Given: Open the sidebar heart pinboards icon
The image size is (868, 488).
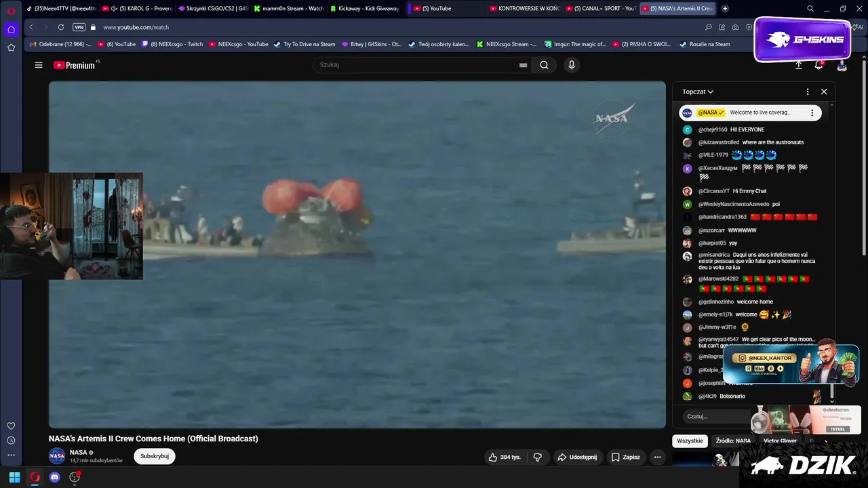Looking at the screenshot, I should click(x=11, y=426).
